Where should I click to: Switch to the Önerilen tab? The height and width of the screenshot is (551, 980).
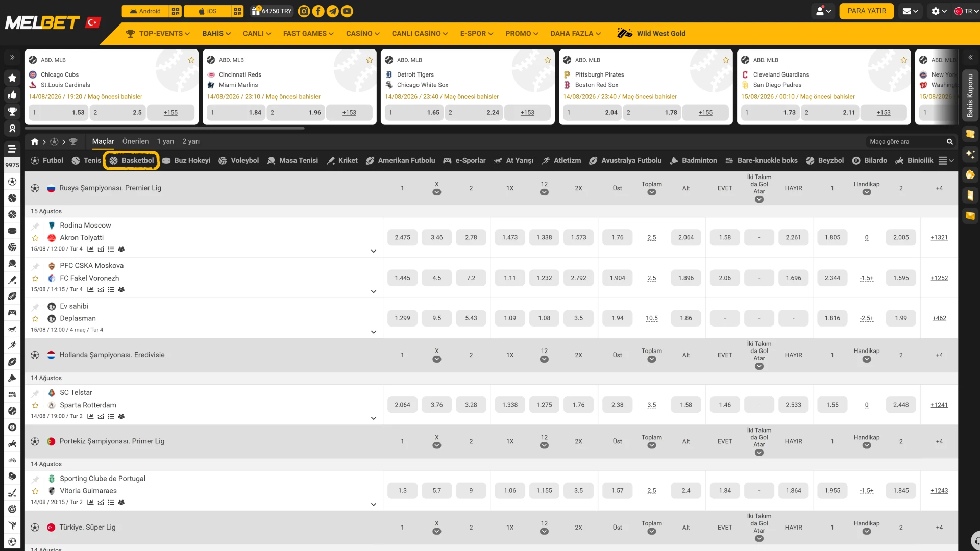point(135,142)
